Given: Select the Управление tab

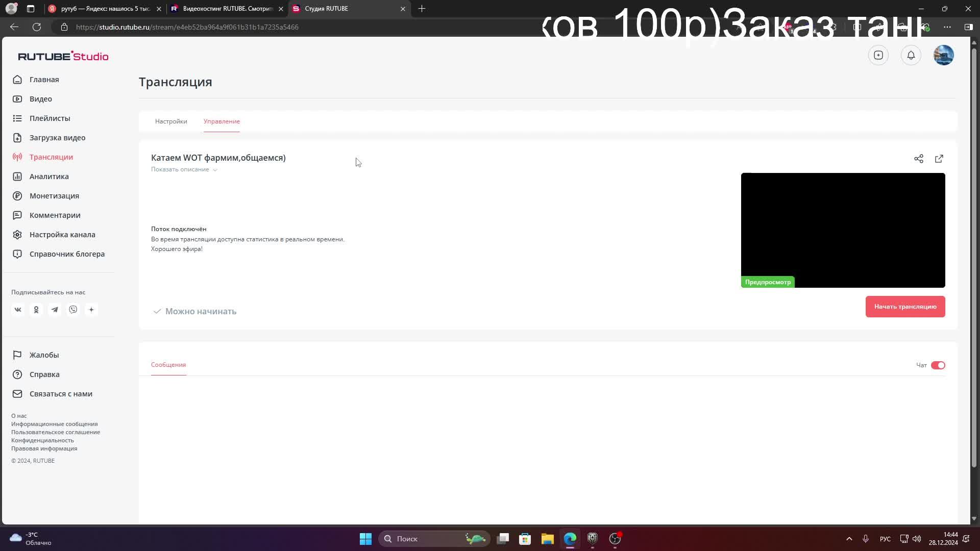Looking at the screenshot, I should tap(222, 121).
